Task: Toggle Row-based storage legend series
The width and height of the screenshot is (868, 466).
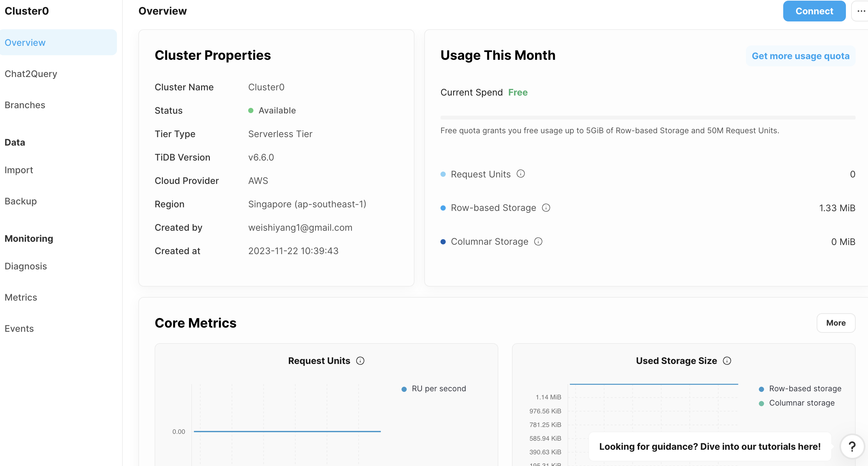Action: coord(800,388)
